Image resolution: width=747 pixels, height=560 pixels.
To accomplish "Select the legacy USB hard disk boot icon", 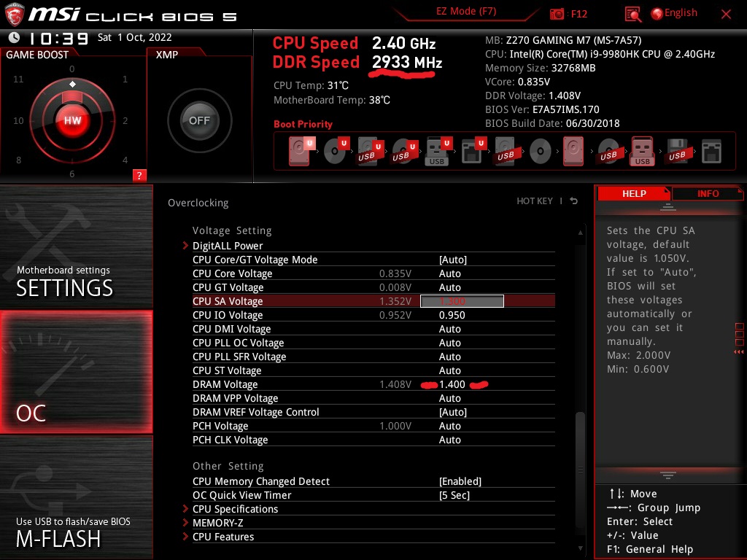I will point(506,152).
